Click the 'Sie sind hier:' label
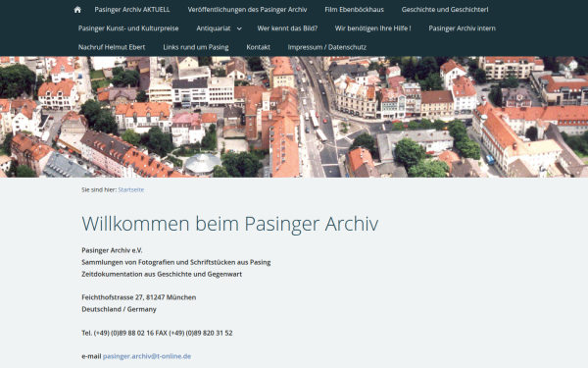This screenshot has height=368, width=588. 99,189
